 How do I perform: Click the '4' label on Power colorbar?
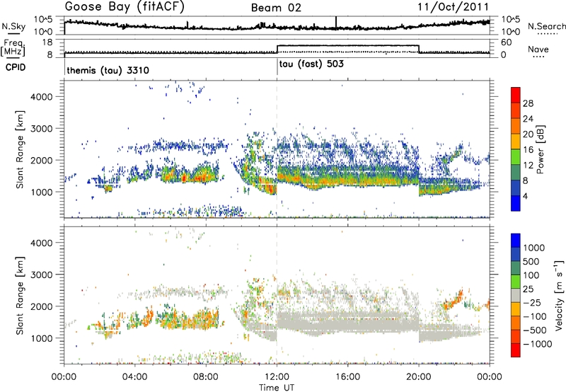pos(526,197)
